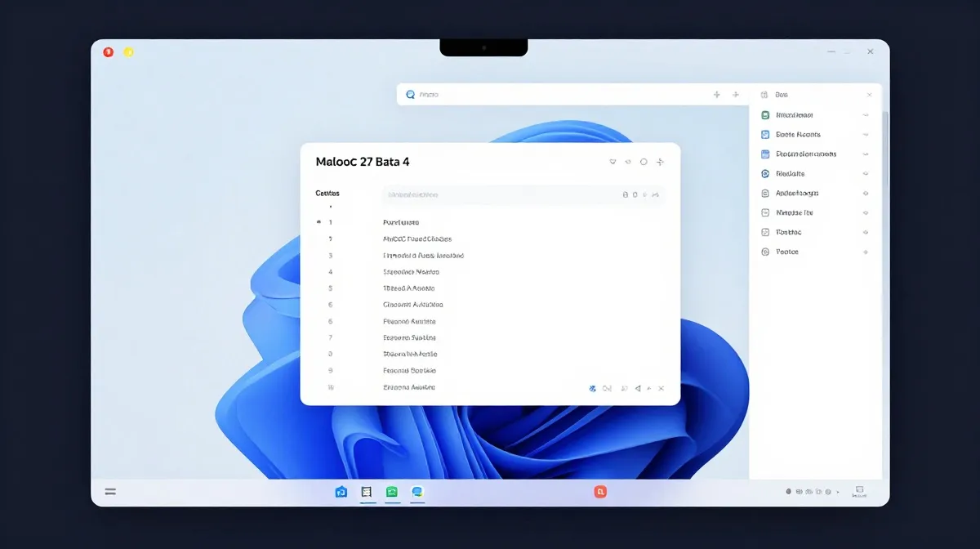This screenshot has height=549, width=980.
Task: Expand the chevron on the second side panel row
Action: (866, 135)
